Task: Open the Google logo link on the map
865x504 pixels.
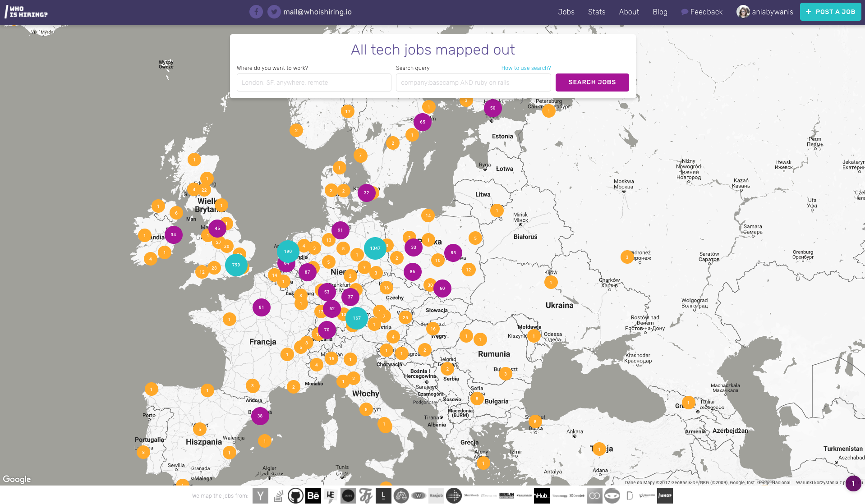Action: (17, 479)
